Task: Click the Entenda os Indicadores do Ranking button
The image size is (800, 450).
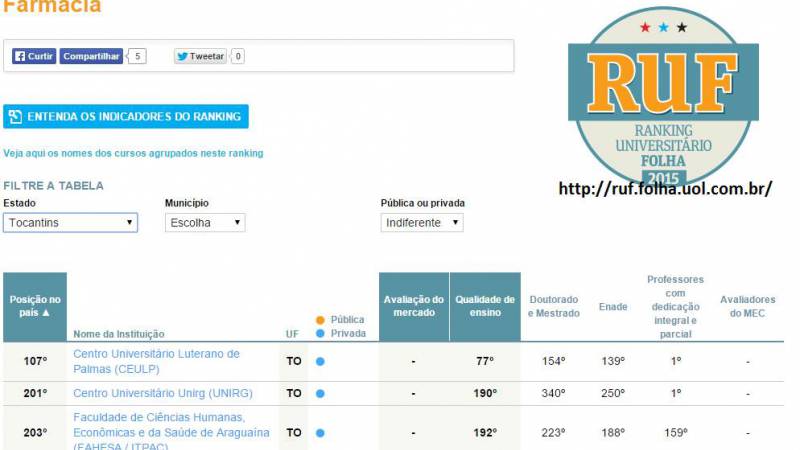Action: point(126,117)
